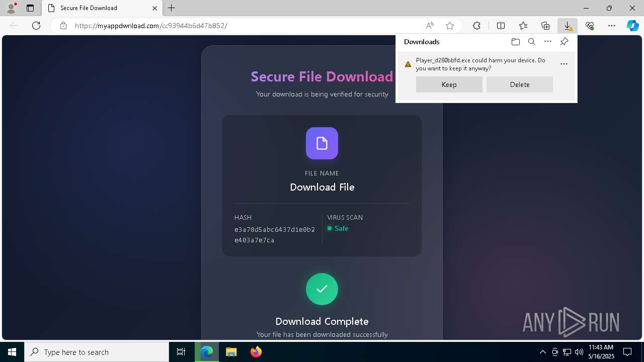Click the download warning triangle icon
Image resolution: width=644 pixels, height=362 pixels.
[x=408, y=64]
